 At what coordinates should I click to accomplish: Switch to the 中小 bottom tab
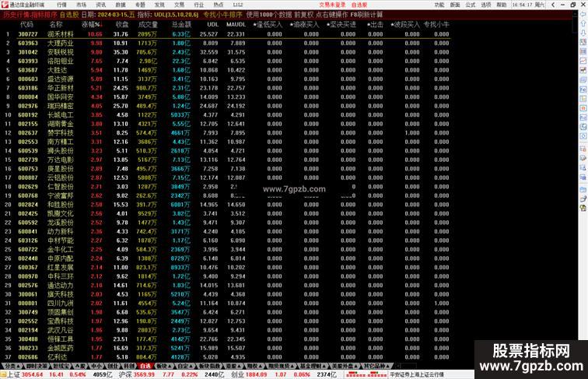[96, 366]
